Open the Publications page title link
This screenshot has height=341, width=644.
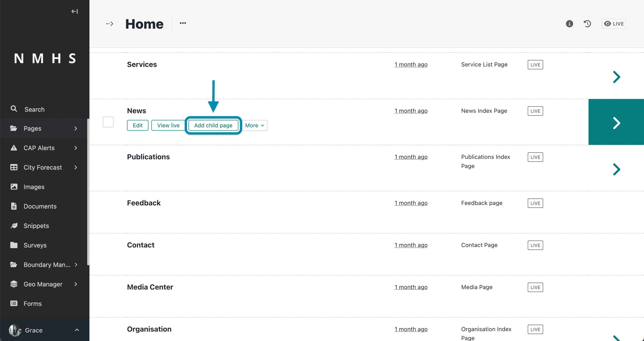point(148,157)
